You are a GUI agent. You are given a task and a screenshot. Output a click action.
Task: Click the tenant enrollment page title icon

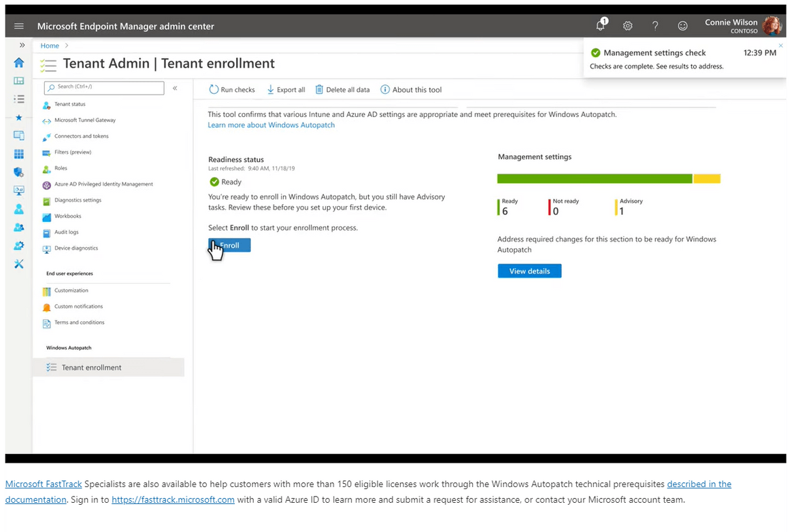tap(48, 65)
